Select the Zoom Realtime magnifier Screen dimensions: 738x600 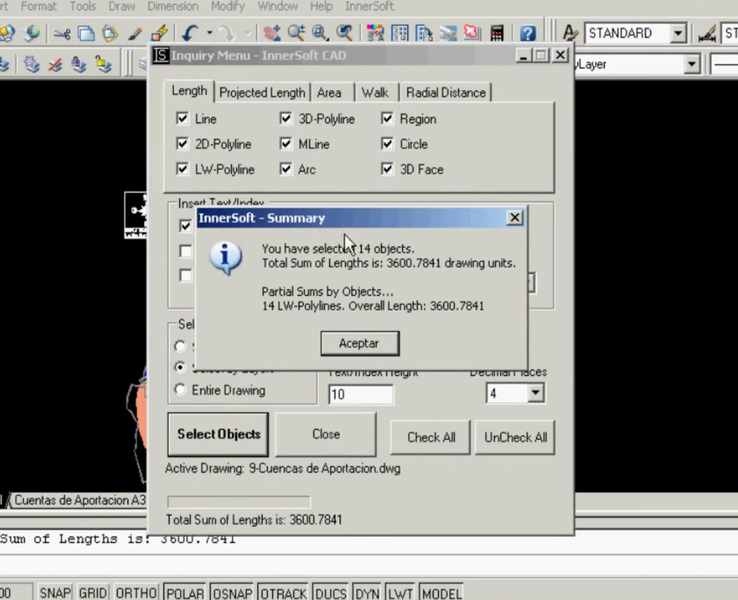pyautogui.click(x=297, y=32)
